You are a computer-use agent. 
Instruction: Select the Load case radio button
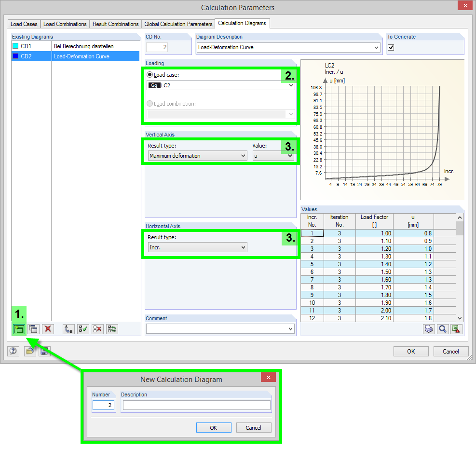[x=150, y=75]
